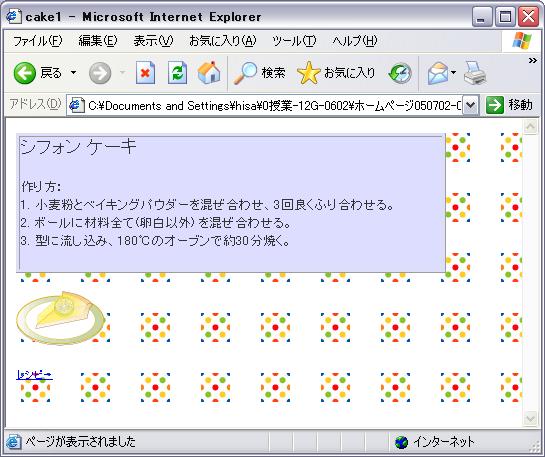The height and width of the screenshot is (457, 545).
Task: Expand the address bar dropdown arrow
Action: tap(470, 105)
